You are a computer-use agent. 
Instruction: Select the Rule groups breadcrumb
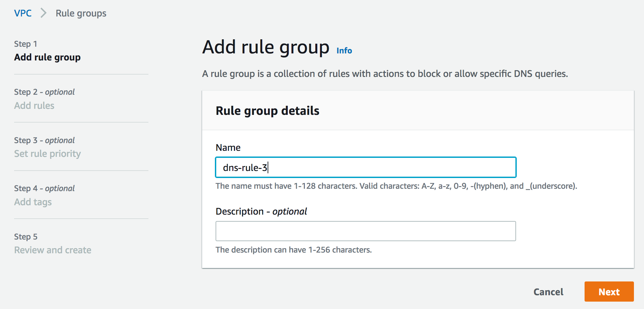pos(81,13)
